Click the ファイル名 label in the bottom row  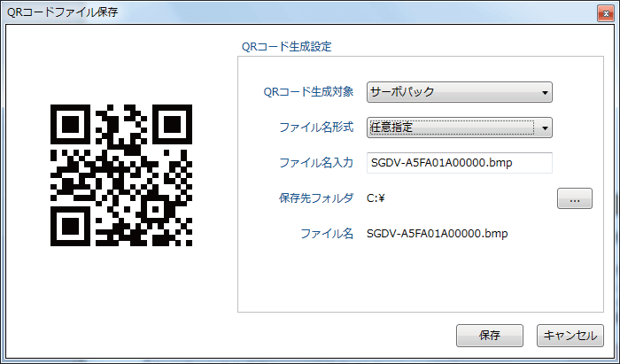click(x=327, y=234)
